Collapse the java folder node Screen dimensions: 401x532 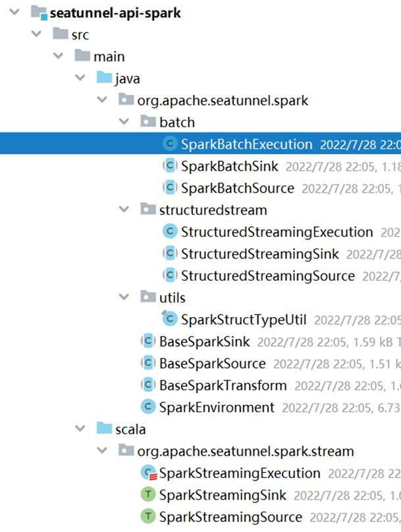tap(80, 78)
